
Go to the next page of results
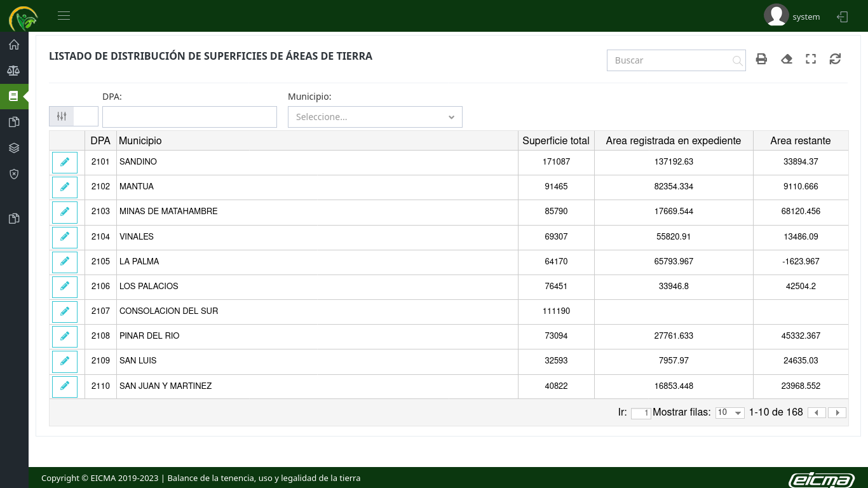point(837,413)
